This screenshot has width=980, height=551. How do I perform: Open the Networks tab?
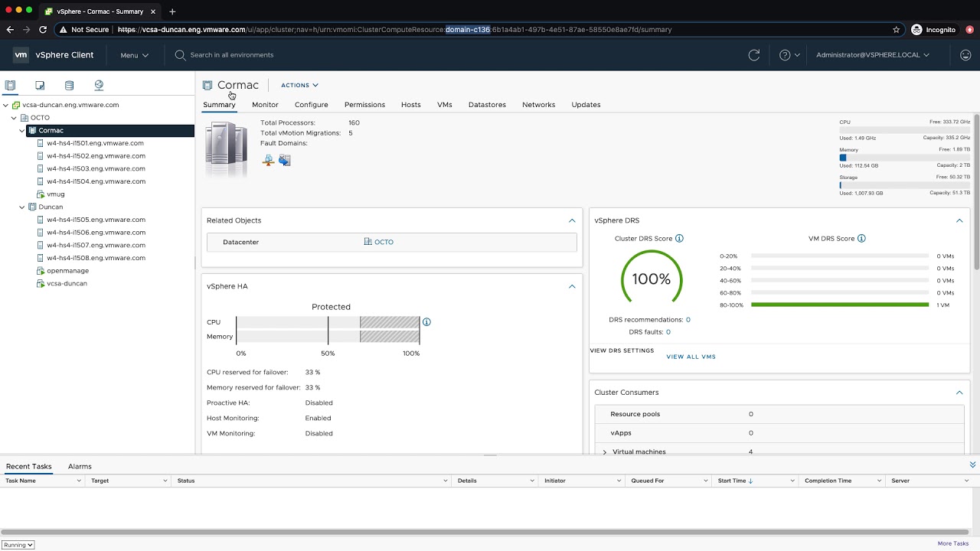click(539, 105)
